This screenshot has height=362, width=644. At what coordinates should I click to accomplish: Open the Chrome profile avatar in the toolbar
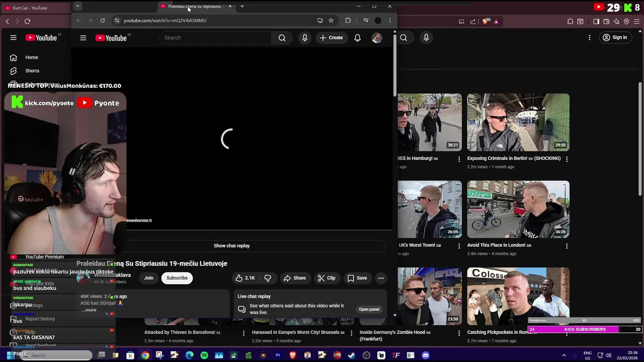click(378, 21)
